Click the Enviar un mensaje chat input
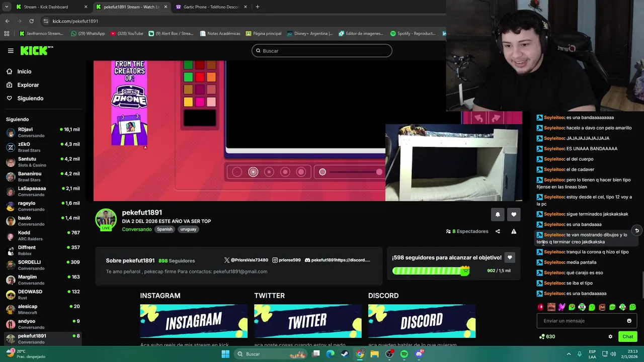The width and height of the screenshot is (644, 362). [x=587, y=321]
